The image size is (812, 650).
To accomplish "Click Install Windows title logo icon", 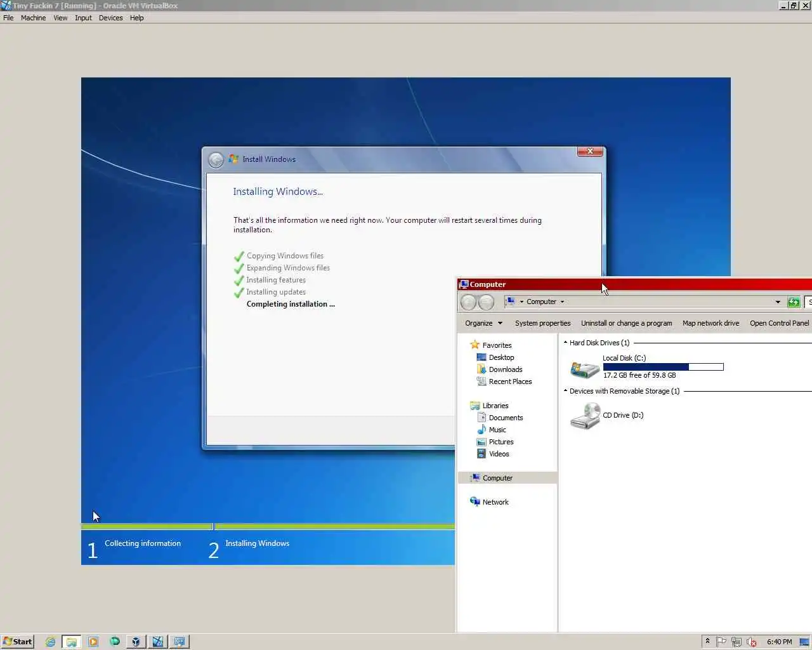I will (x=233, y=159).
